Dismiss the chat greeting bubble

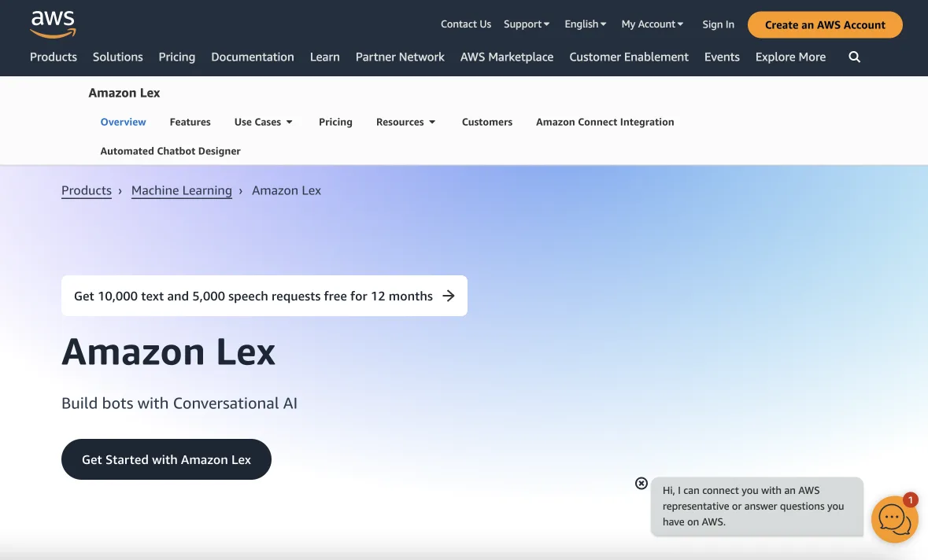(x=641, y=483)
